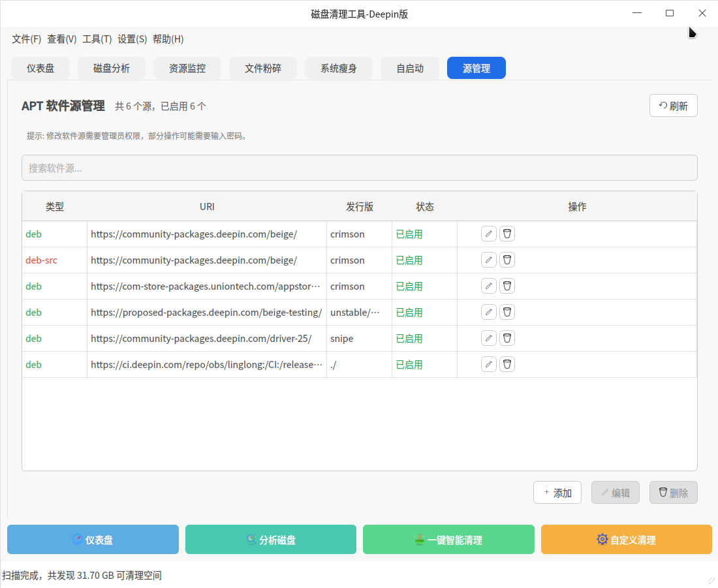The height and width of the screenshot is (588, 718).
Task: Click pencil icon in deb-src row
Action: [489, 260]
